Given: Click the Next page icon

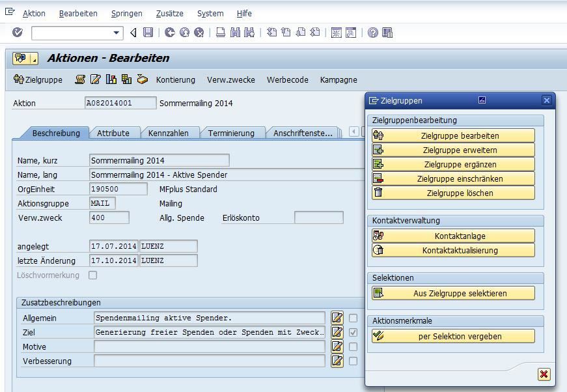Looking at the screenshot, I should tap(301, 33).
